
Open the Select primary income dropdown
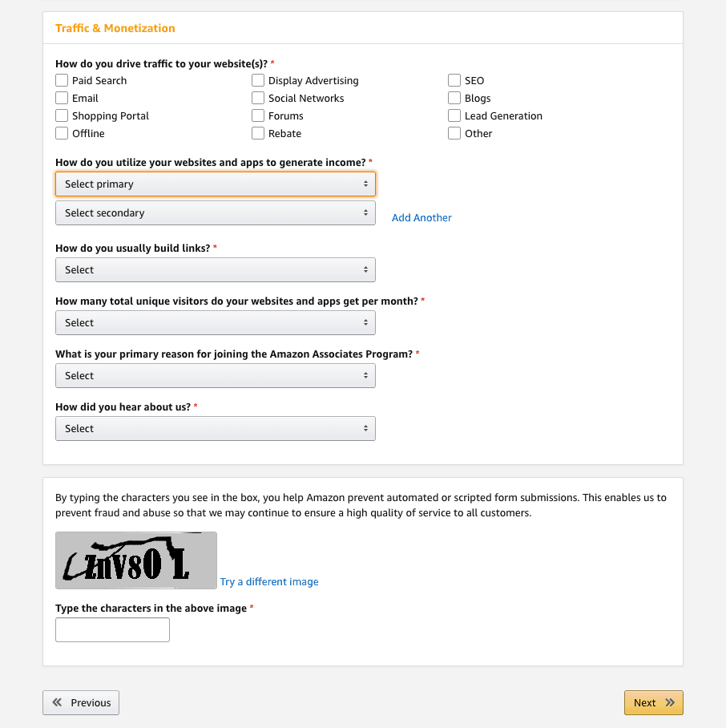click(x=215, y=184)
